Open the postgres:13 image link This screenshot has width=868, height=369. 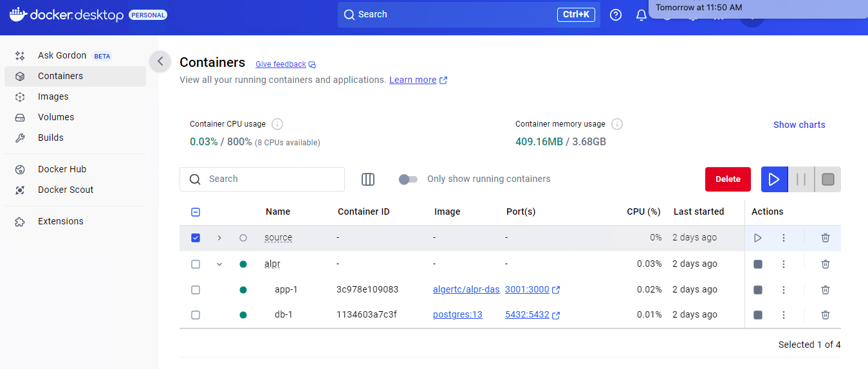coord(457,315)
